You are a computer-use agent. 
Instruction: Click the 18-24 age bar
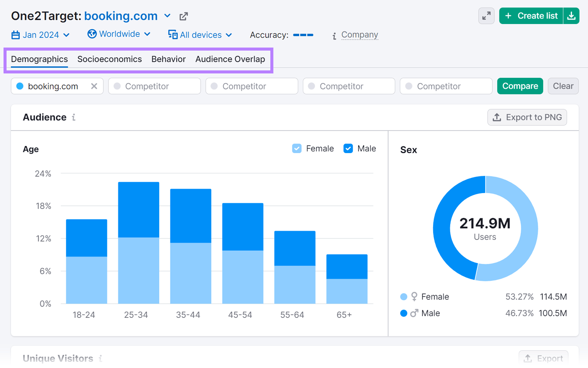click(87, 261)
